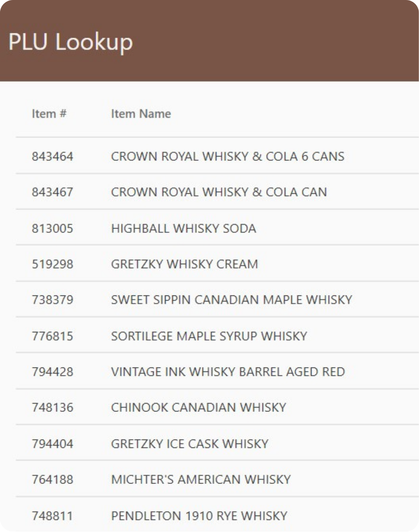Click item number 794404

[52, 444]
